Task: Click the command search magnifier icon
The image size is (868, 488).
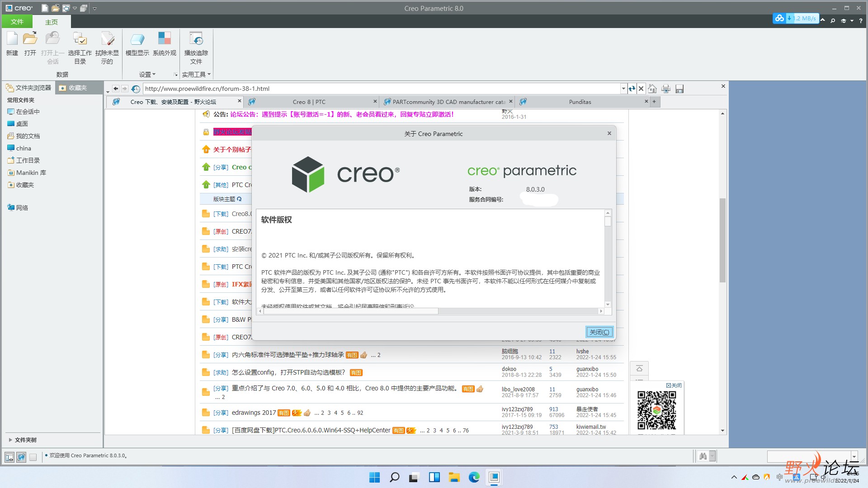Action: click(x=833, y=20)
